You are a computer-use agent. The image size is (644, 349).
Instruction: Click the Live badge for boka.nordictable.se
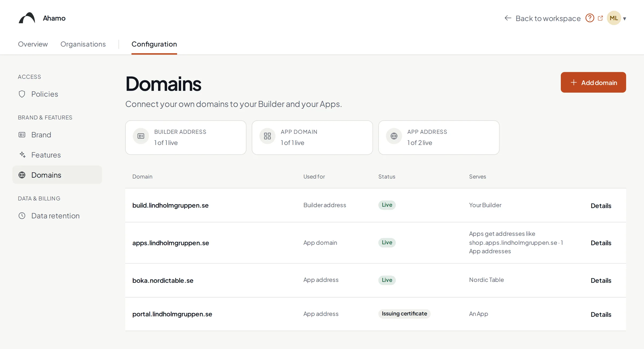pyautogui.click(x=387, y=280)
